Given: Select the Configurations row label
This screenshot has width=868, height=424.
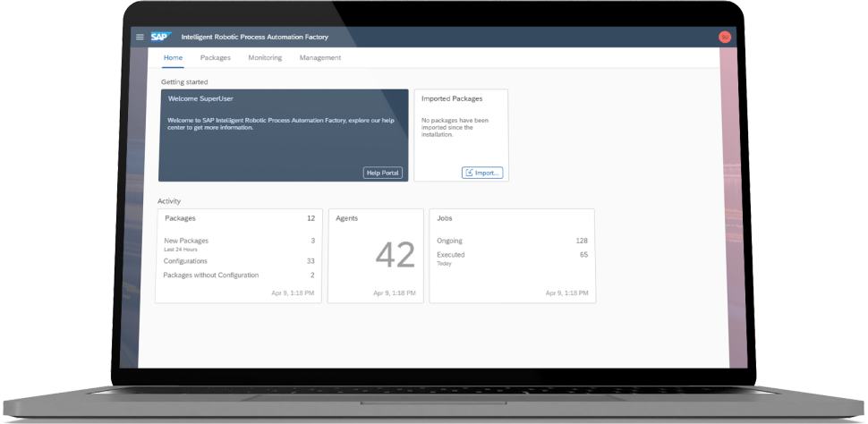Looking at the screenshot, I should (185, 261).
